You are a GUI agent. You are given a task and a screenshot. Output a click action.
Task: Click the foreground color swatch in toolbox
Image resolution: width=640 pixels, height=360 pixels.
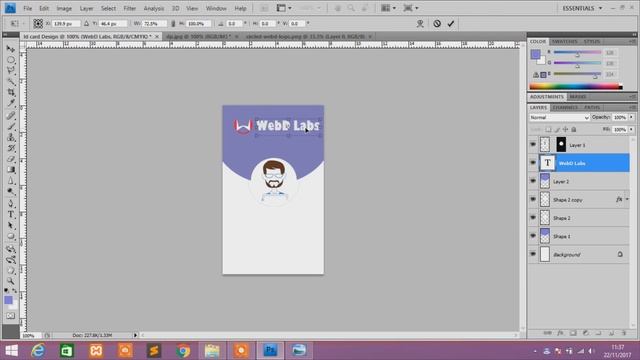click(8, 300)
